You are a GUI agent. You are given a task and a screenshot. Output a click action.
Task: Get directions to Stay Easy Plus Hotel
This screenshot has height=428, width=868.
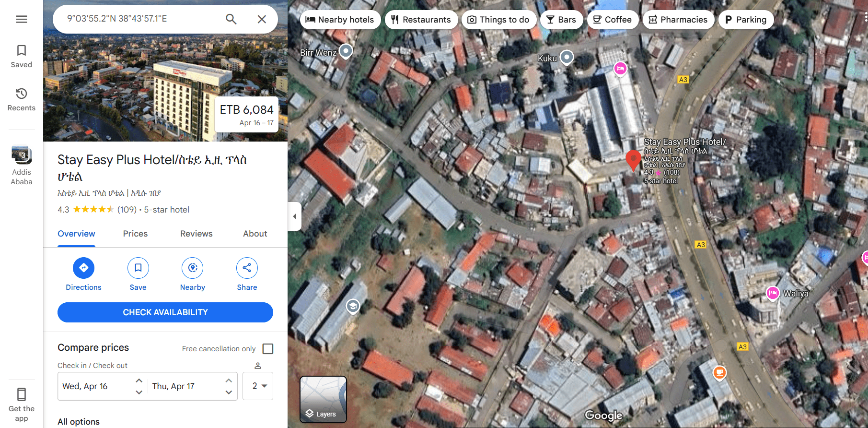pos(83,274)
